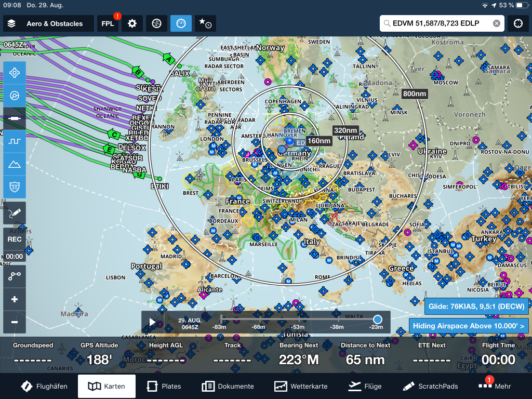Select North Atlantic track A marker
Image resolution: width=532 pixels, height=399 pixels.
tap(169, 59)
